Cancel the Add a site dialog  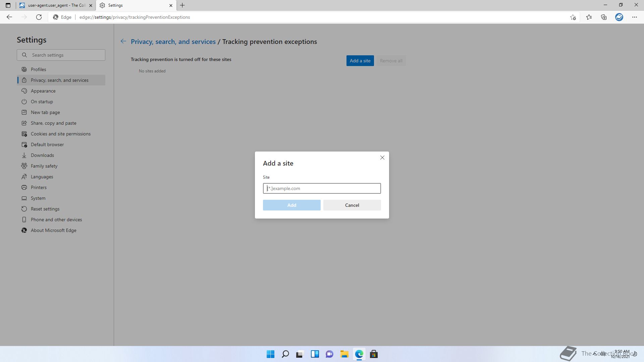[x=352, y=205]
